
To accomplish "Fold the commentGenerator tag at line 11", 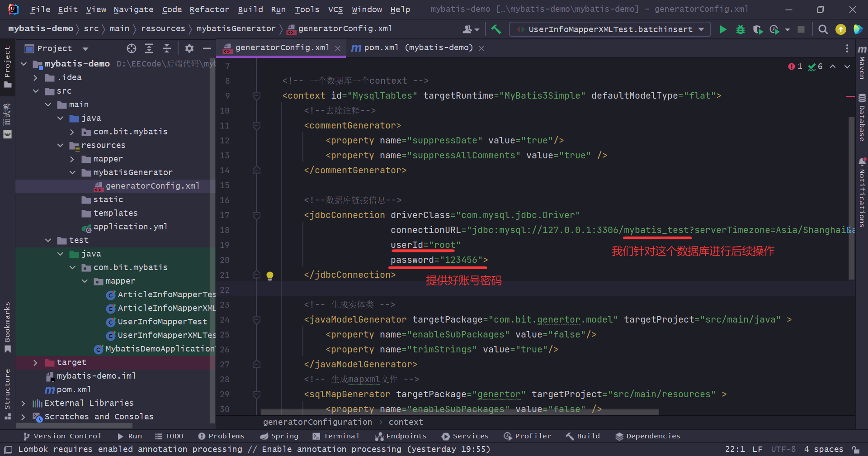I will point(256,126).
